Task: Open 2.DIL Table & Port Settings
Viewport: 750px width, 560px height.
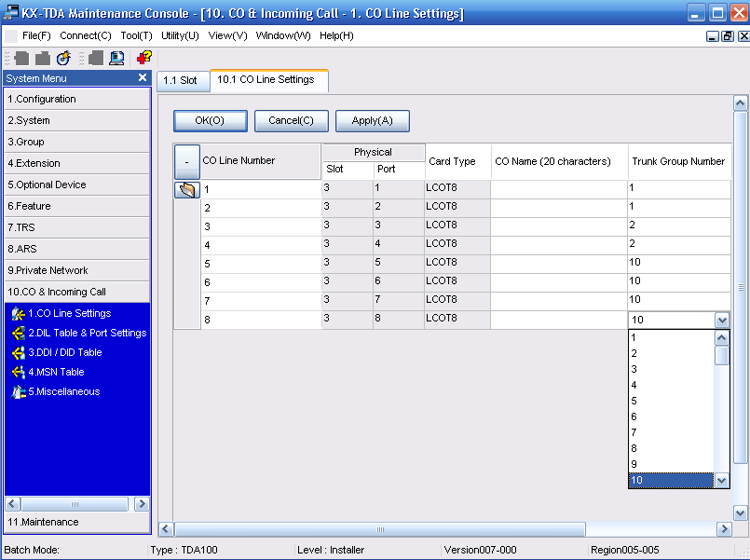Action: (87, 334)
